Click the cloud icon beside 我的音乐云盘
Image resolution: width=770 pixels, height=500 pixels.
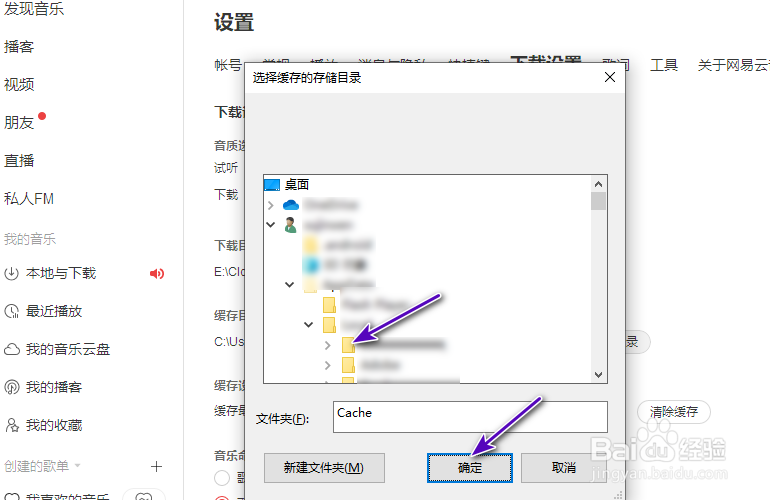tap(11, 349)
